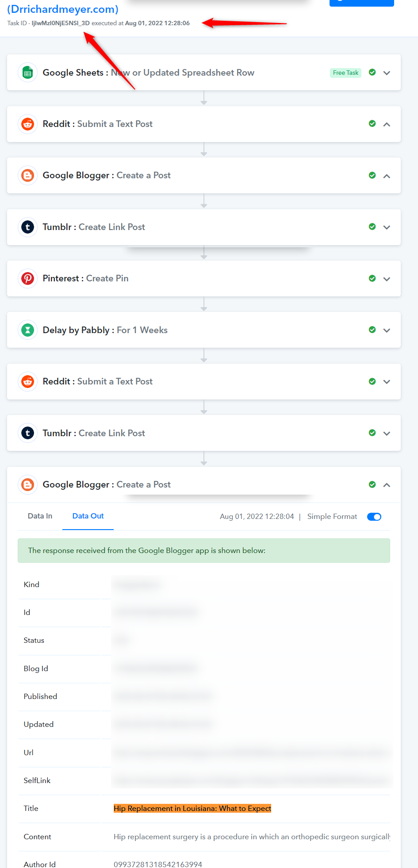The image size is (418, 868).
Task: Click the Pinterest step icon
Action: (27, 279)
